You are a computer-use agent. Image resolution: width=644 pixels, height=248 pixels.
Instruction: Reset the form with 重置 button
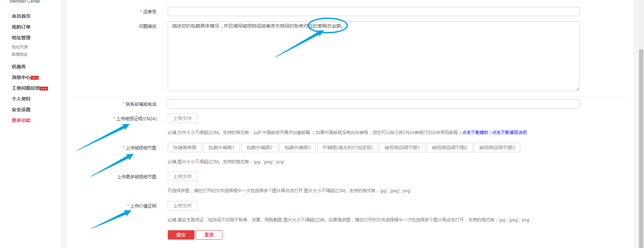pos(209,235)
